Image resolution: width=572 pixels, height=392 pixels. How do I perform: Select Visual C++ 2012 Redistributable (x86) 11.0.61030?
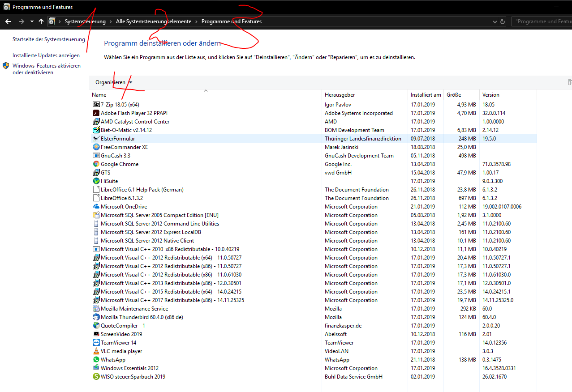coord(314,275)
